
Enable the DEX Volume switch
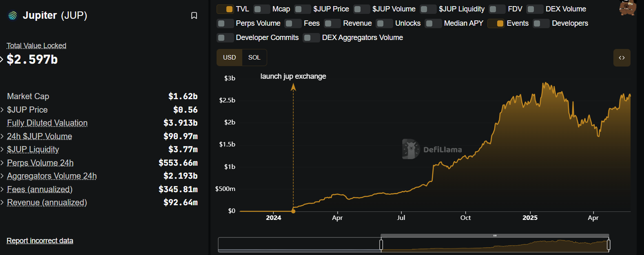[x=535, y=9]
